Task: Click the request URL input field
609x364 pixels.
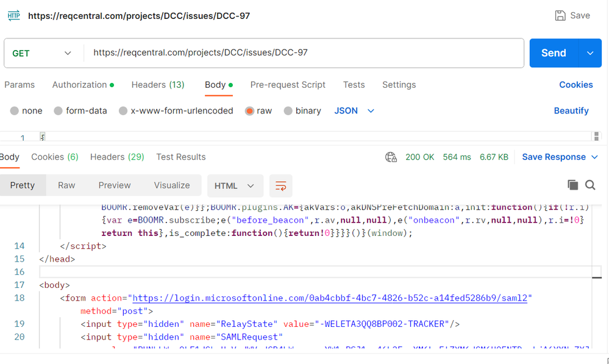Action: (304, 53)
